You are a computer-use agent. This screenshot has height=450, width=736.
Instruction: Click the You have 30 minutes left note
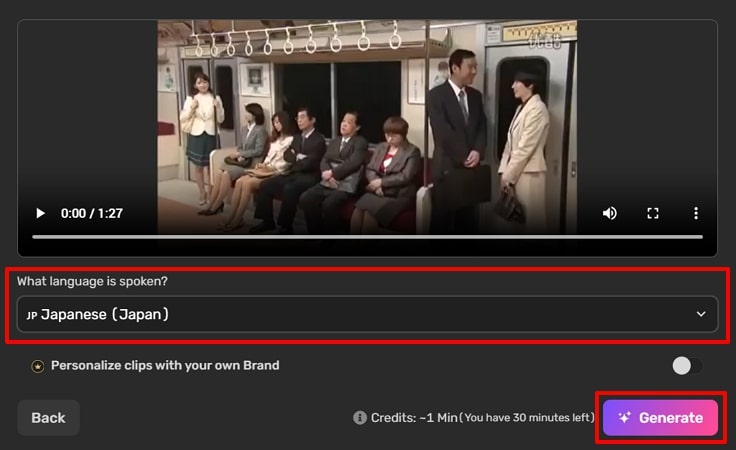(x=527, y=418)
